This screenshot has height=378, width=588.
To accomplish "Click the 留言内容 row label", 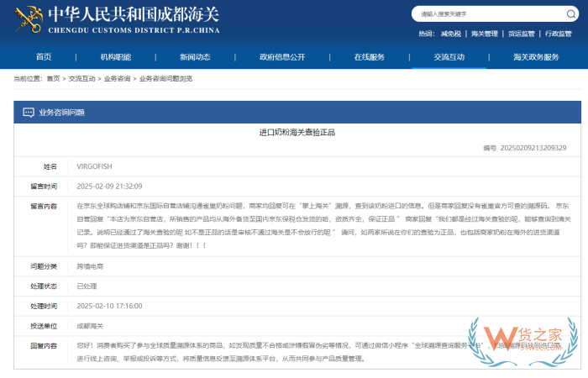I will point(44,207).
